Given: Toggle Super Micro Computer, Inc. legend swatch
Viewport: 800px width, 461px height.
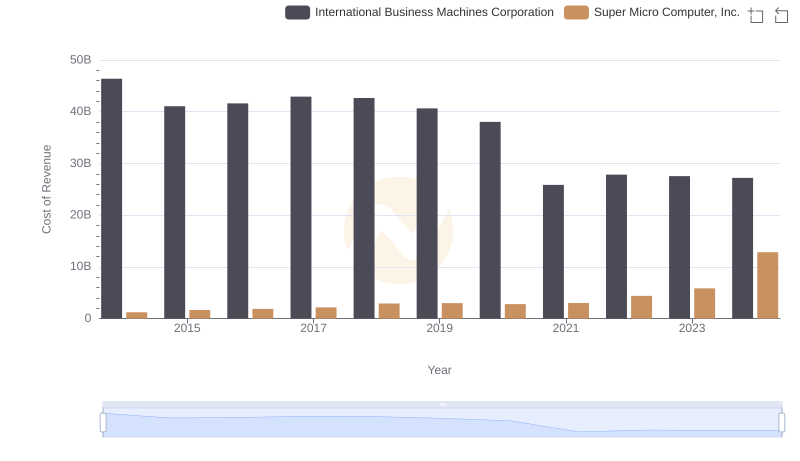Looking at the screenshot, I should 576,12.
